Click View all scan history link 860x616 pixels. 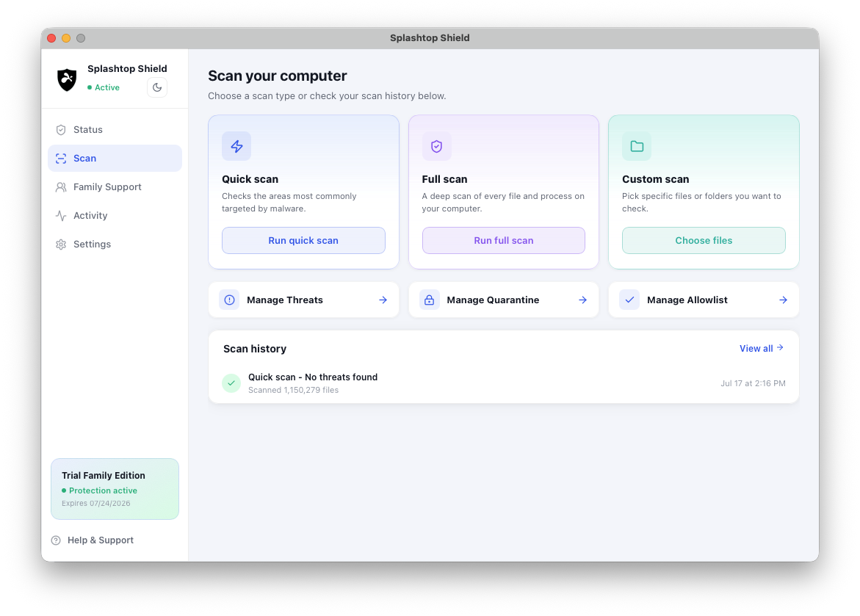(x=762, y=348)
